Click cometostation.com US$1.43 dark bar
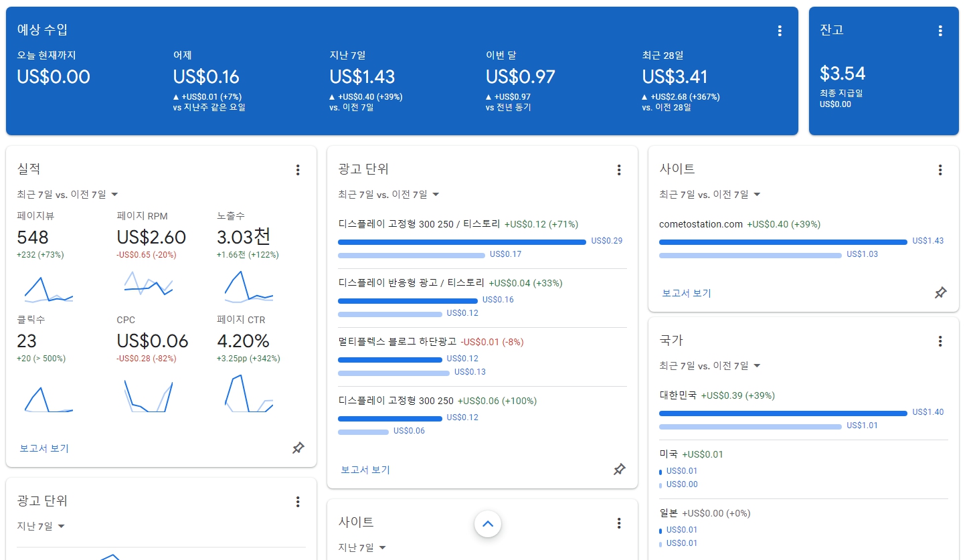Image resolution: width=975 pixels, height=560 pixels. pos(783,242)
